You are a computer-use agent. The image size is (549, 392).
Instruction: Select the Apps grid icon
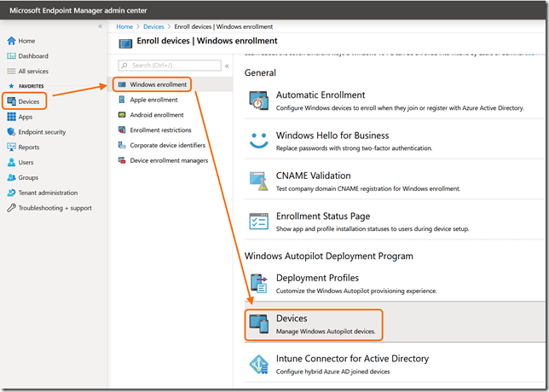pos(11,117)
